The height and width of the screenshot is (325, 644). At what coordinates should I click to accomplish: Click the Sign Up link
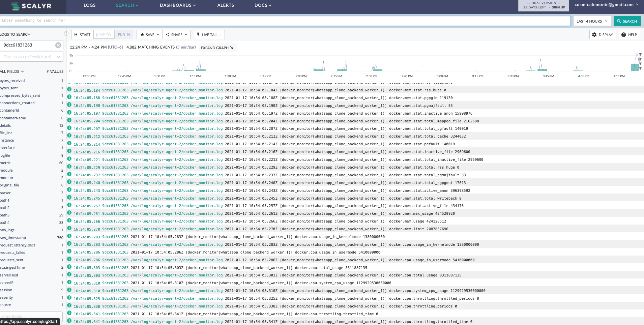(558, 7)
